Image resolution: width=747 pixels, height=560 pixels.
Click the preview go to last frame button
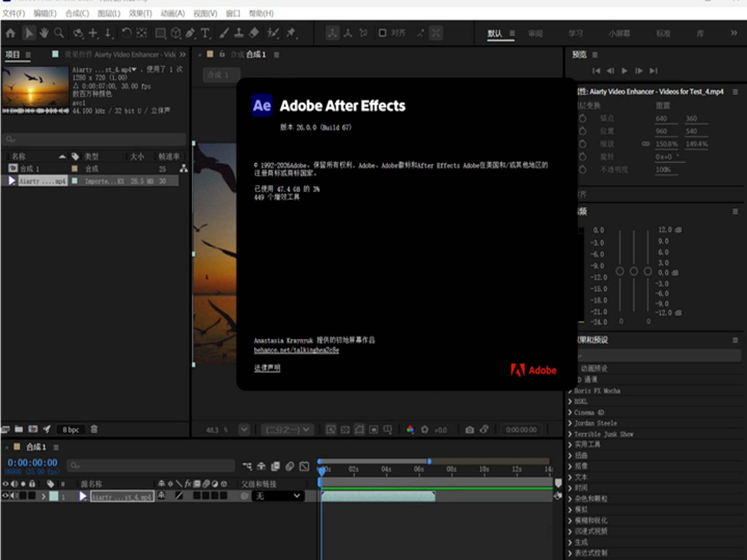tap(653, 71)
